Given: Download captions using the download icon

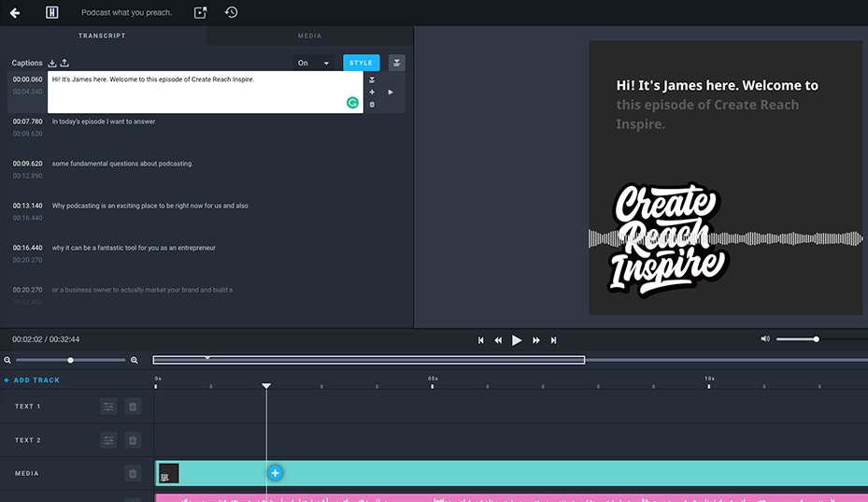Looking at the screenshot, I should (52, 64).
